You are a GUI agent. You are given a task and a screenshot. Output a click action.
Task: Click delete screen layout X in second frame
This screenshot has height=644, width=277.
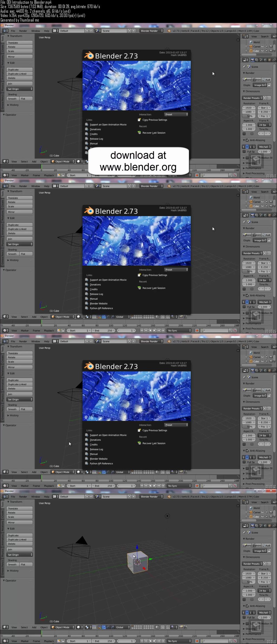[91, 186]
